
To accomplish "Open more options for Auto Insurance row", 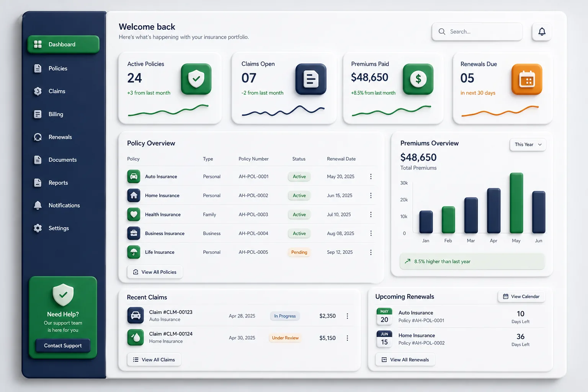I will coord(371,176).
